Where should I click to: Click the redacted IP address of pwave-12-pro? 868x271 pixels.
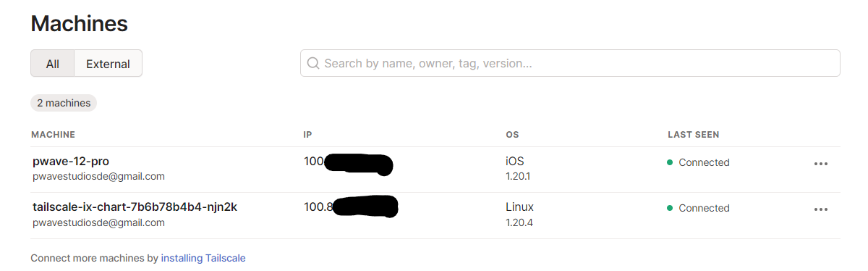pyautogui.click(x=348, y=163)
